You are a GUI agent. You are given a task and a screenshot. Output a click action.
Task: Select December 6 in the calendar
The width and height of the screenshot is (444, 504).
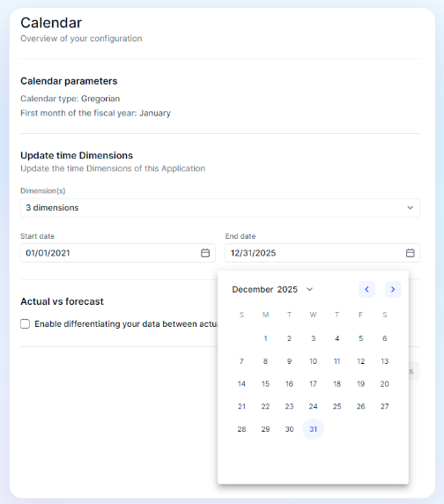pos(385,338)
